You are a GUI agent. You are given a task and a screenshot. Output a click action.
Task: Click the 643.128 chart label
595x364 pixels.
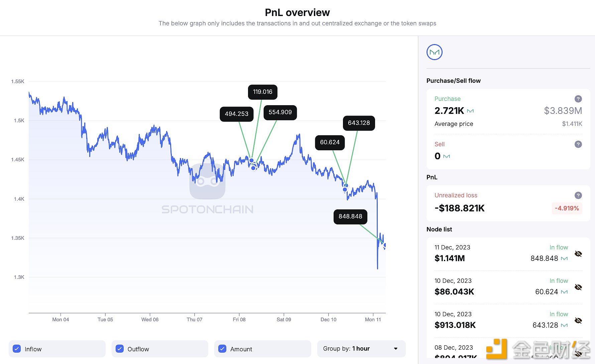coord(359,123)
